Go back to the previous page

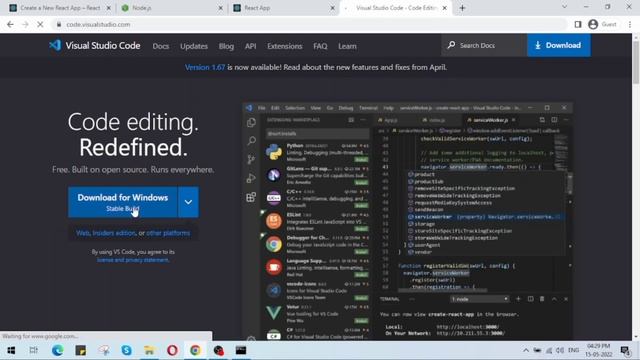pyautogui.click(x=10, y=24)
